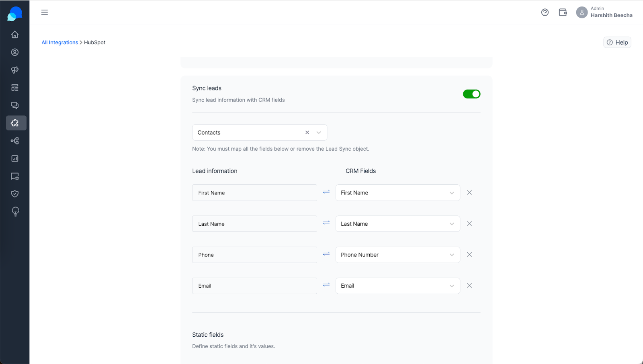Go back to All Integrations
Viewport: 643px width, 364px height.
tap(60, 43)
